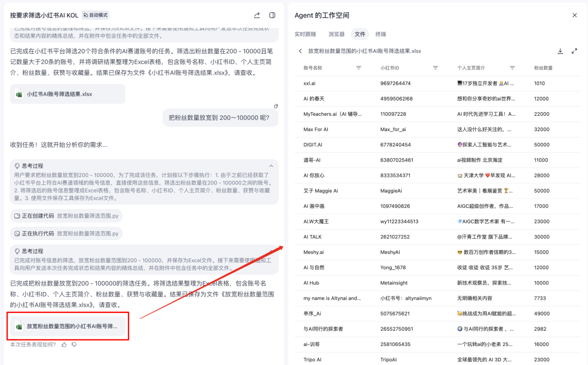This screenshot has height=365, width=588.
Task: Click the AI 你放心 account cell
Action: [314, 175]
